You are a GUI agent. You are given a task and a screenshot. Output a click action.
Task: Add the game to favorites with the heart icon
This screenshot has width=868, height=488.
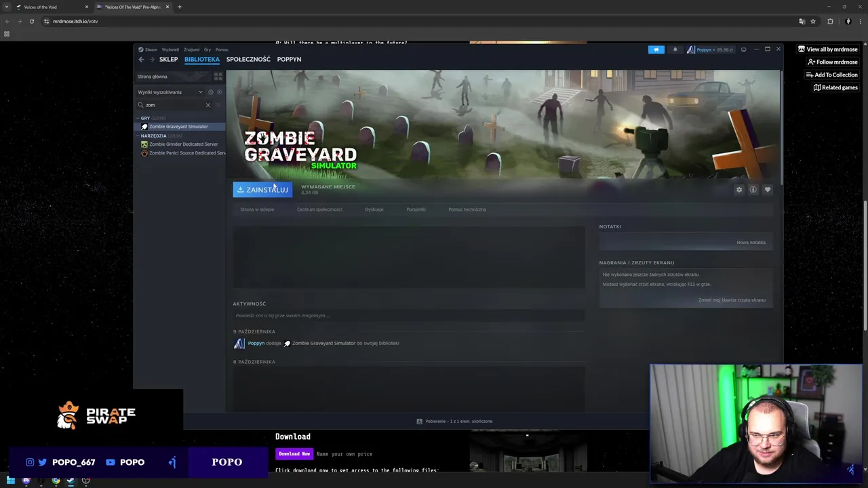click(x=768, y=190)
